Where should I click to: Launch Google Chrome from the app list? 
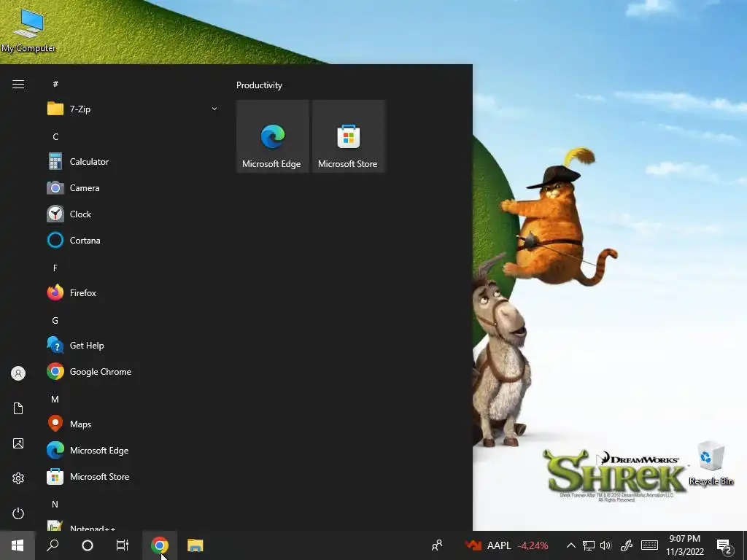[x=131, y=371]
